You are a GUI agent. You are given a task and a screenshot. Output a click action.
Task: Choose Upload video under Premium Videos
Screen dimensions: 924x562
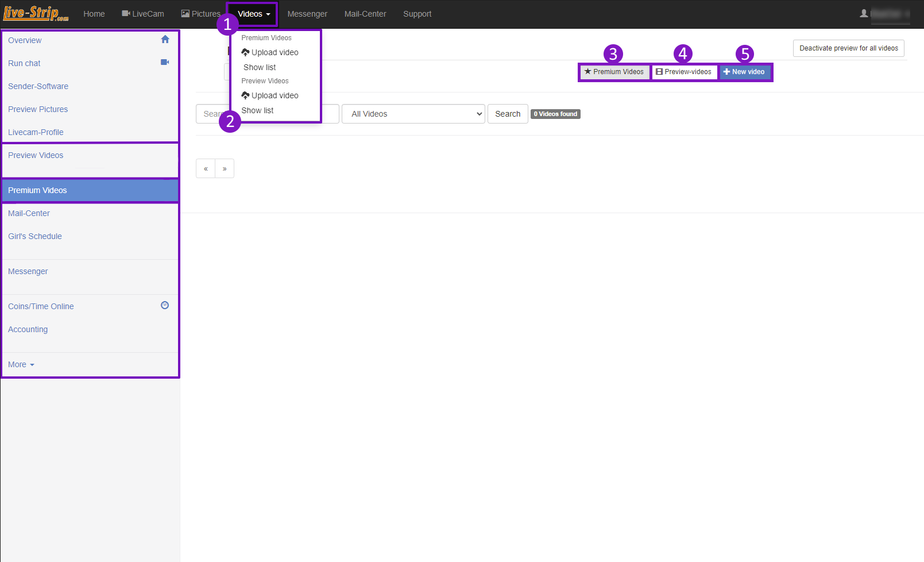click(x=270, y=52)
